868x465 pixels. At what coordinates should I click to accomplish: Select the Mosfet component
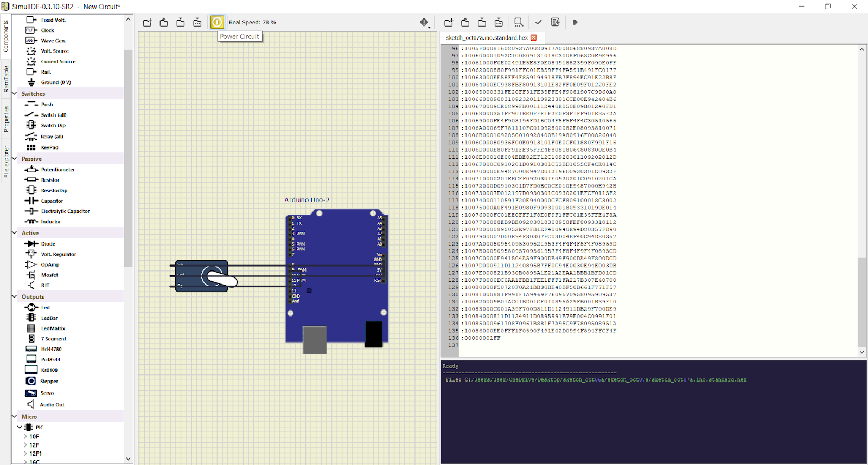click(49, 275)
